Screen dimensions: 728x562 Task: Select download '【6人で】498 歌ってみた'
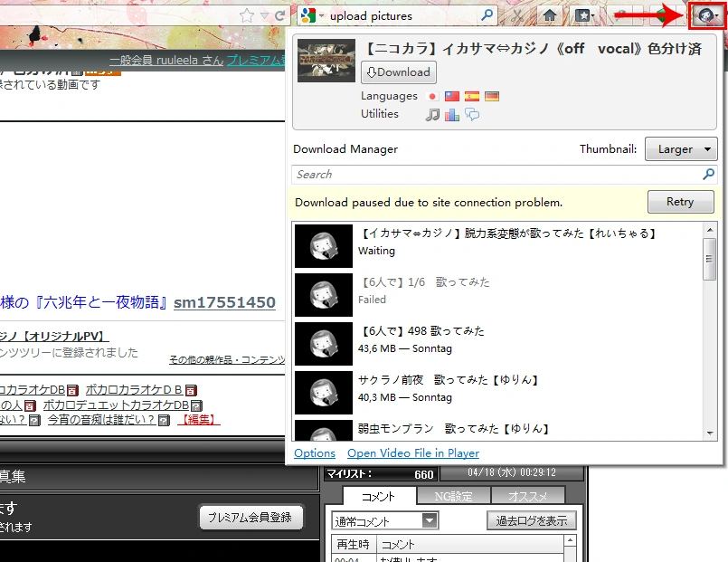[497, 344]
